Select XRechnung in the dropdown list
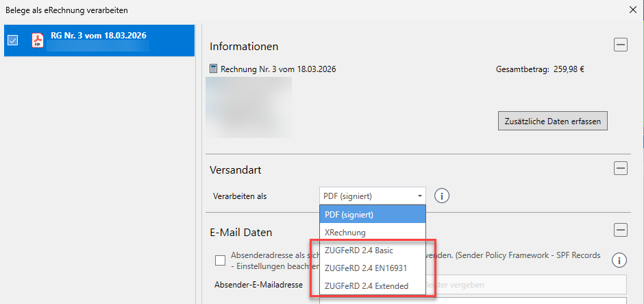The width and height of the screenshot is (644, 304). tap(372, 233)
